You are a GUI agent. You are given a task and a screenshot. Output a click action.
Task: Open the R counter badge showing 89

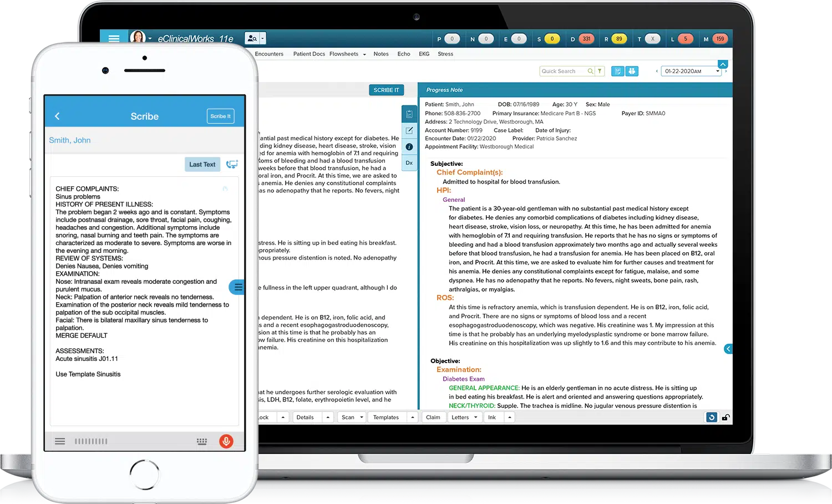click(x=619, y=39)
